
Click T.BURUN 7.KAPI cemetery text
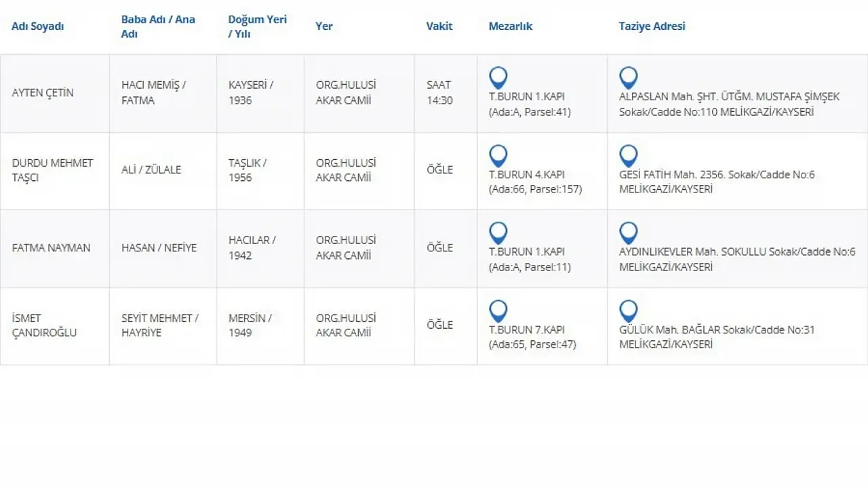coord(527,330)
